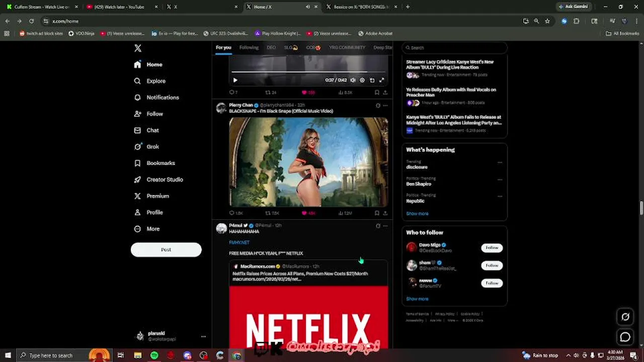The image size is (644, 362).
Task: Open the Profile page
Action: [148, 212]
